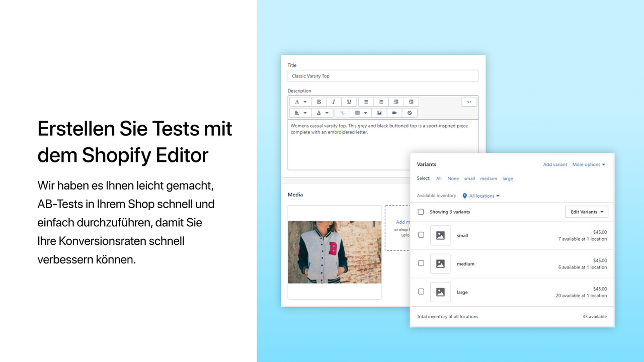Image resolution: width=644 pixels, height=362 pixels.
Task: Insert image into description
Action: (x=379, y=113)
